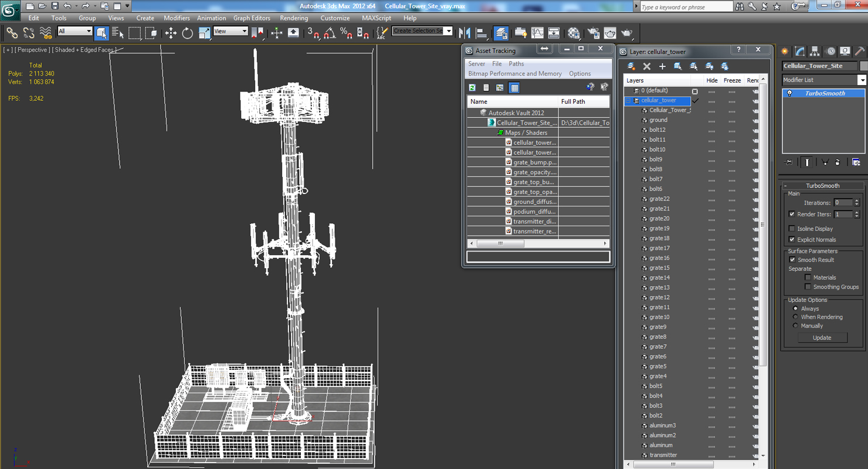Screen dimensions: 868x469
Task: Toggle the Percent Snap button
Action: (346, 33)
